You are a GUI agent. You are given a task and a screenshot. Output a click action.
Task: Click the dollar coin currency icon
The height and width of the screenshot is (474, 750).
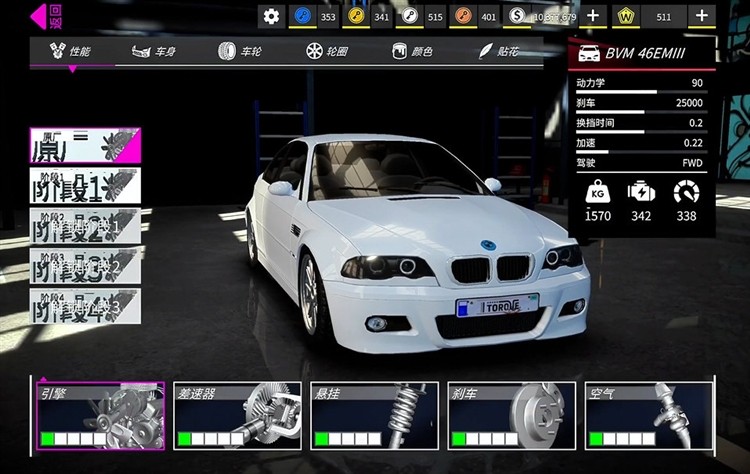517,16
